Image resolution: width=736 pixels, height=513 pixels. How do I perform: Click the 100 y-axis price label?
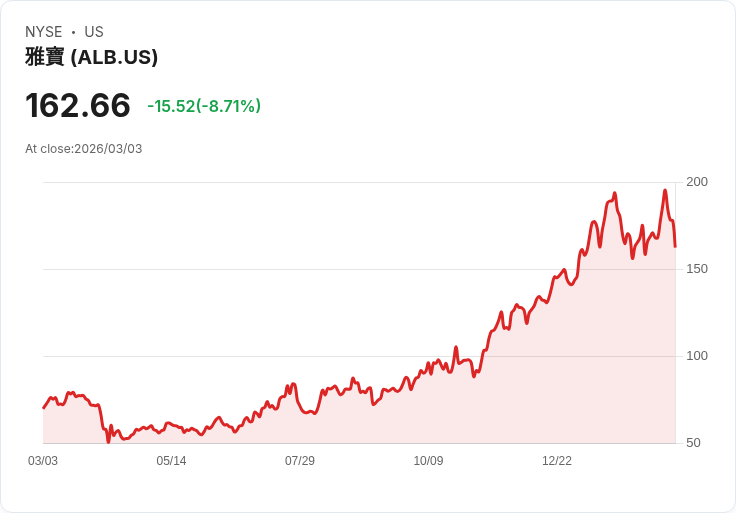[x=697, y=356]
